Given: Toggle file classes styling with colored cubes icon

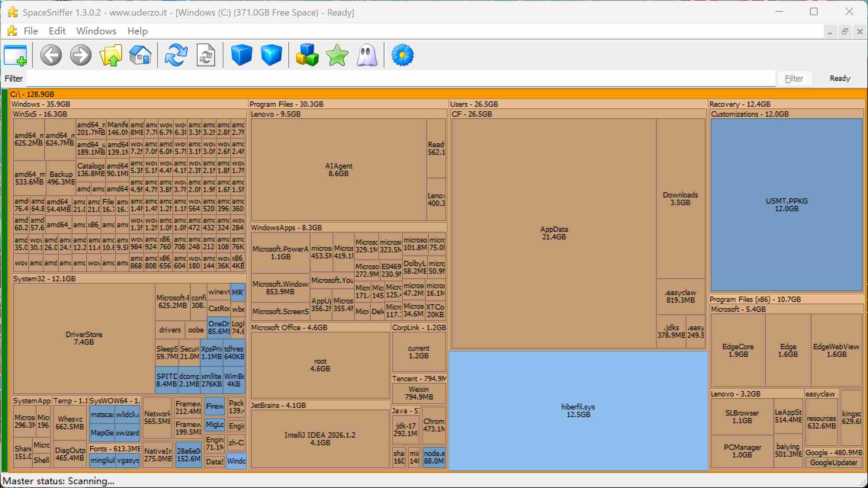Looking at the screenshot, I should point(307,55).
